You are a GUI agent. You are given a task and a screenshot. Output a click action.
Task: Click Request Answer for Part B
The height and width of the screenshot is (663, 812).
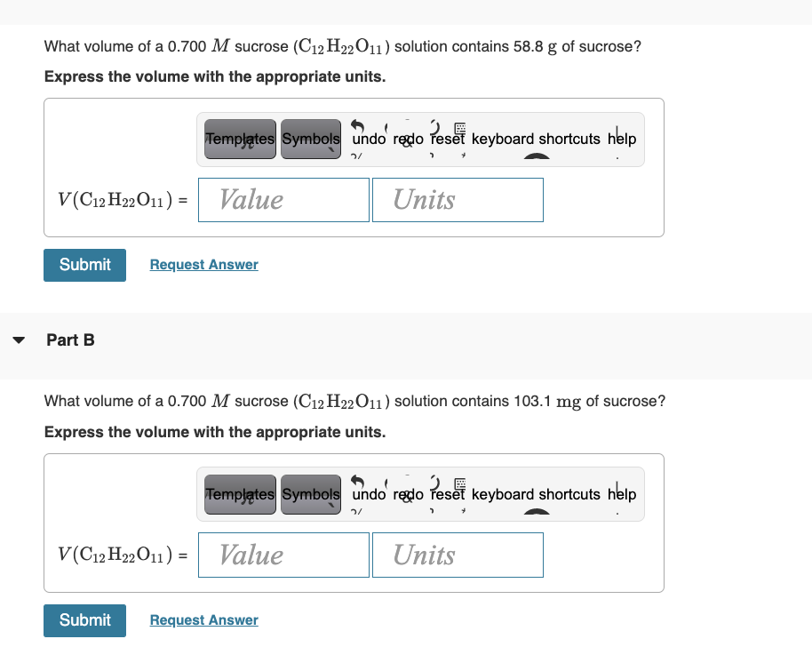pyautogui.click(x=203, y=619)
